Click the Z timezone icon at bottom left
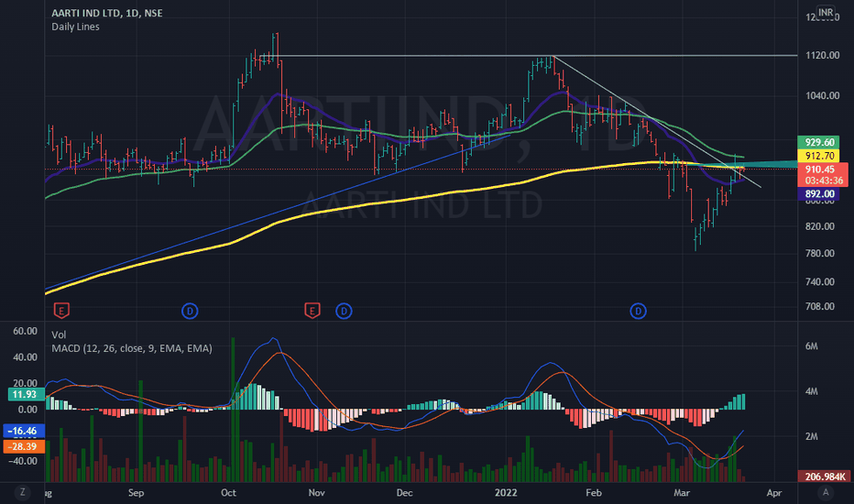Viewport: 854px width, 504px height. coord(22,493)
